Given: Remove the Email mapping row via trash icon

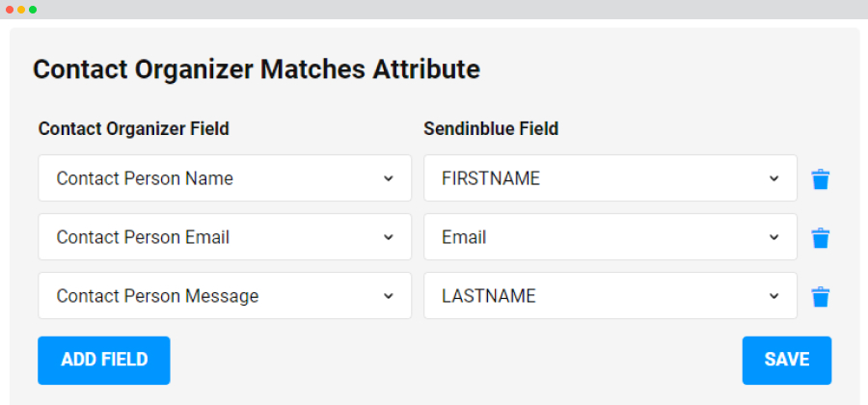Looking at the screenshot, I should (821, 238).
